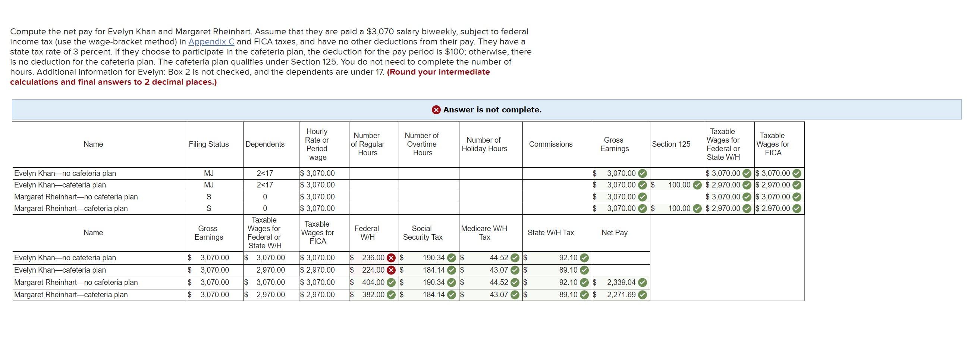Click Answer is not complete banner text
Viewport: 980px width, 354px height.
click(x=492, y=110)
